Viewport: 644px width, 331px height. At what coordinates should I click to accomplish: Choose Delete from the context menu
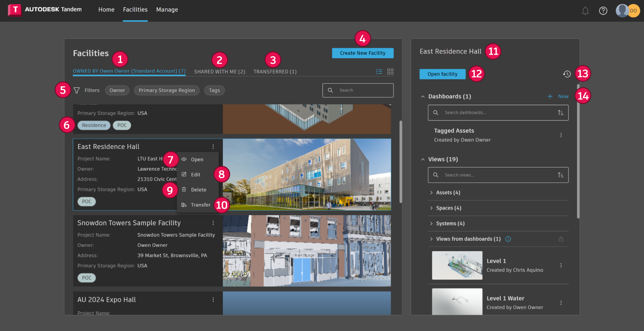[x=198, y=190]
